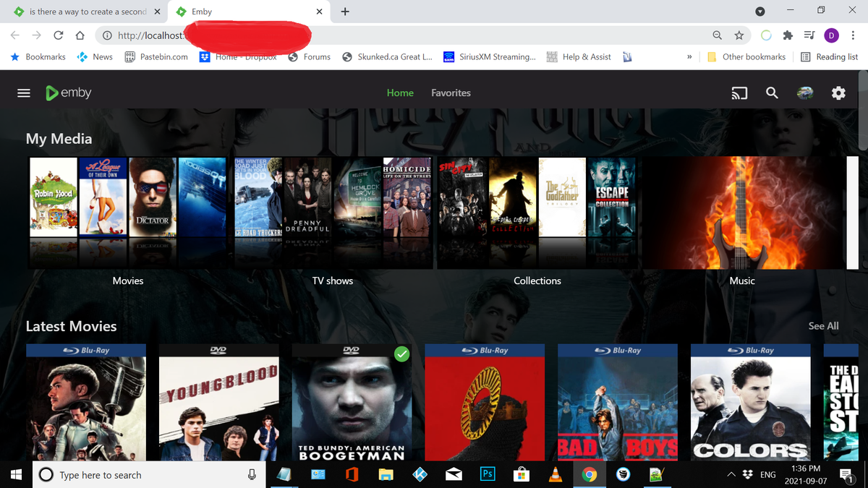868x488 pixels.
Task: Open the Forums bookmark
Action: [310, 57]
